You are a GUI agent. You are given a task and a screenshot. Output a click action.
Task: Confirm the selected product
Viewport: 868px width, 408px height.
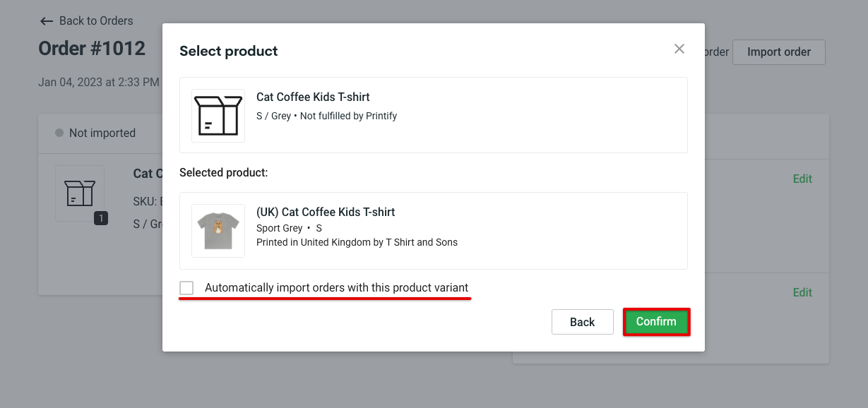pyautogui.click(x=656, y=321)
